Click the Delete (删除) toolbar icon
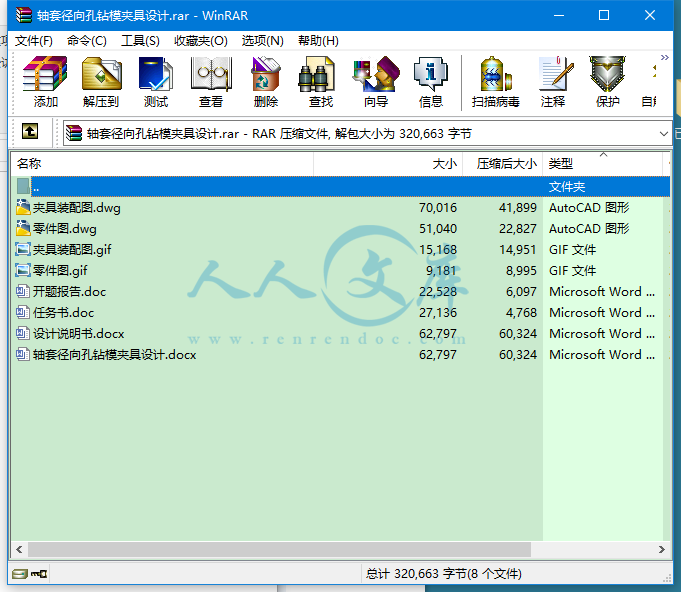Screen dimensions: 681x592 click(265, 82)
